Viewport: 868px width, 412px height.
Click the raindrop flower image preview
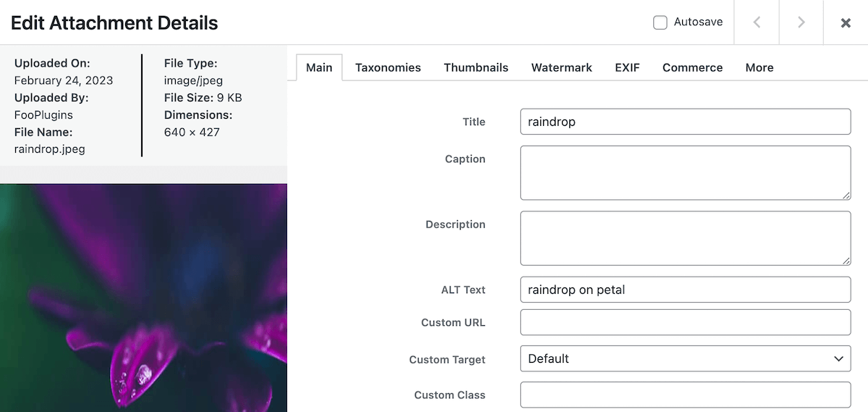143,298
